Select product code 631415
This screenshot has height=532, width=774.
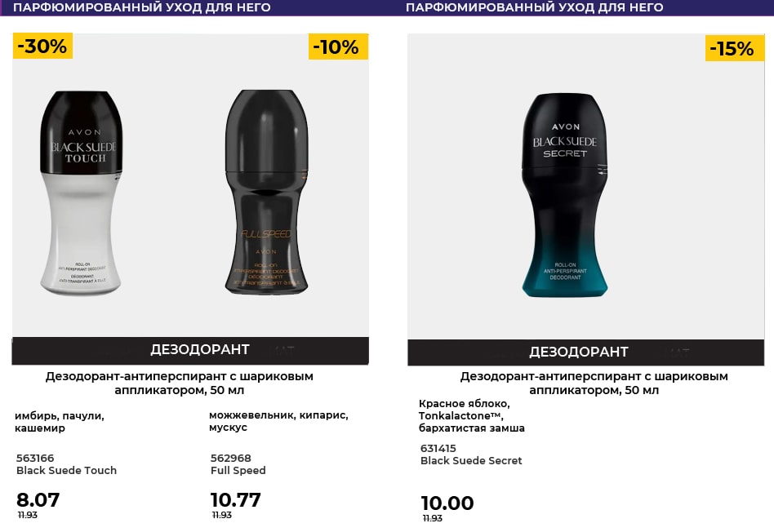coord(438,448)
